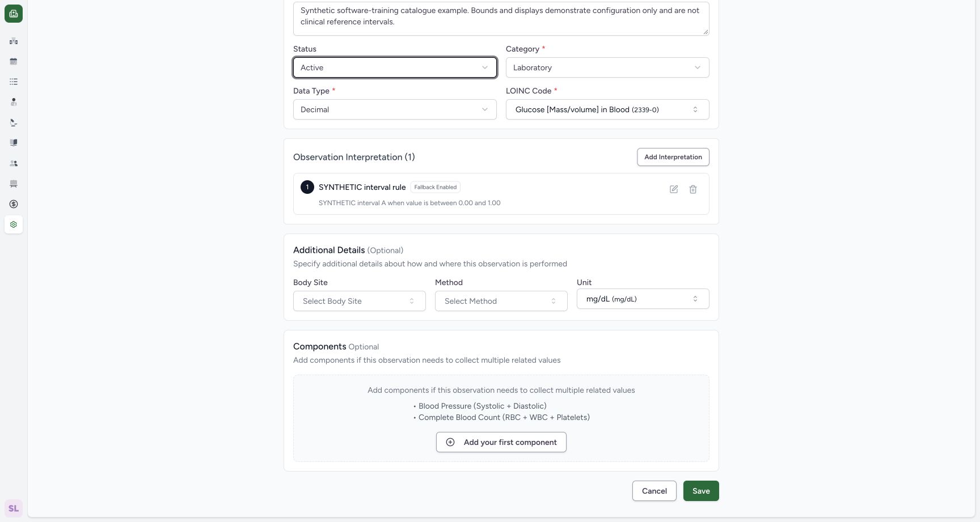Open the settings gear sidebar icon
This screenshot has width=980, height=522.
14,224
